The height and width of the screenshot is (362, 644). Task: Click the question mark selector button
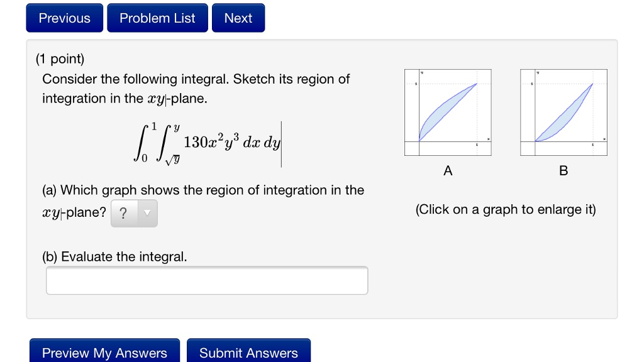click(x=123, y=213)
